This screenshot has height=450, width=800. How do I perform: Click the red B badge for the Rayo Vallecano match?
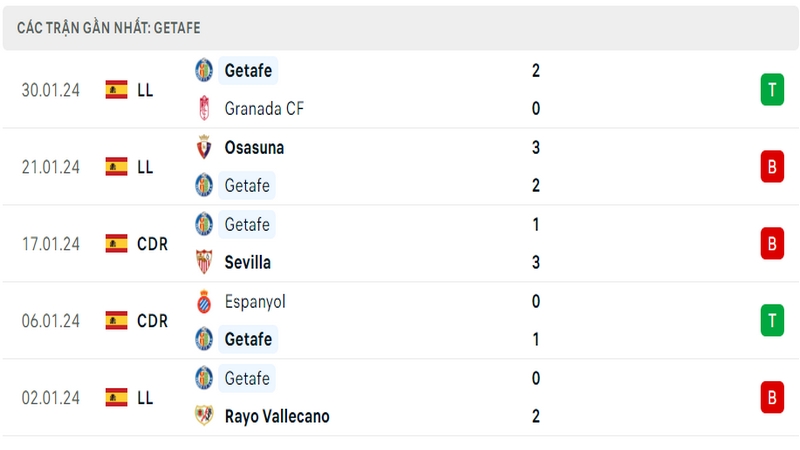pyautogui.click(x=772, y=397)
